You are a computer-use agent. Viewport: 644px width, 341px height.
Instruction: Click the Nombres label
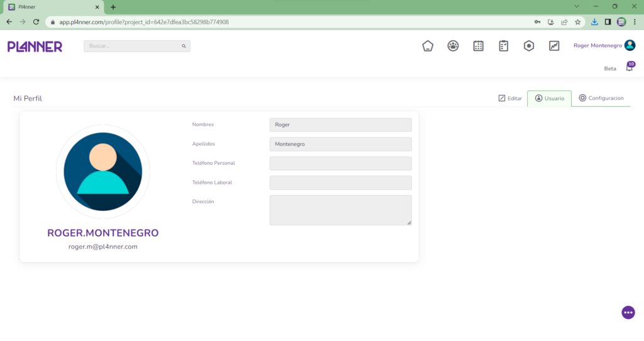[203, 125]
